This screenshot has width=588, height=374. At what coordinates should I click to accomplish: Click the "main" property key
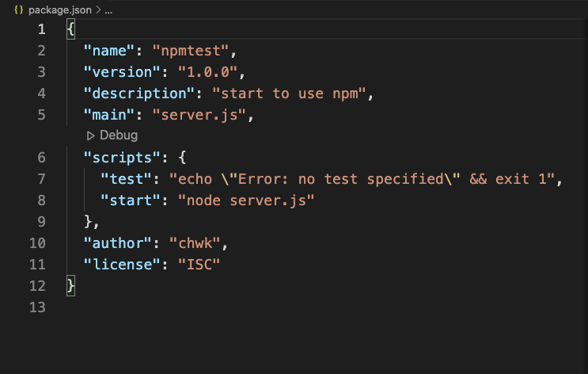[110, 115]
